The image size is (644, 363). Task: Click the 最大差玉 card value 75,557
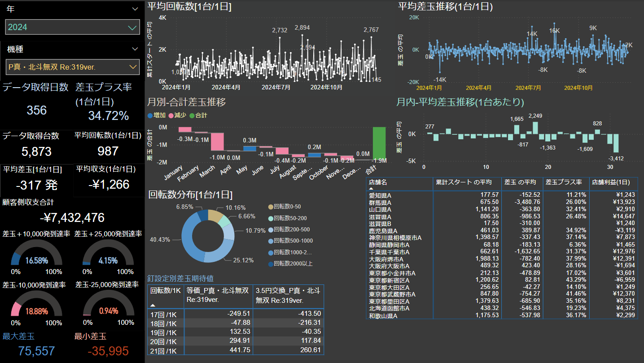[x=37, y=351]
